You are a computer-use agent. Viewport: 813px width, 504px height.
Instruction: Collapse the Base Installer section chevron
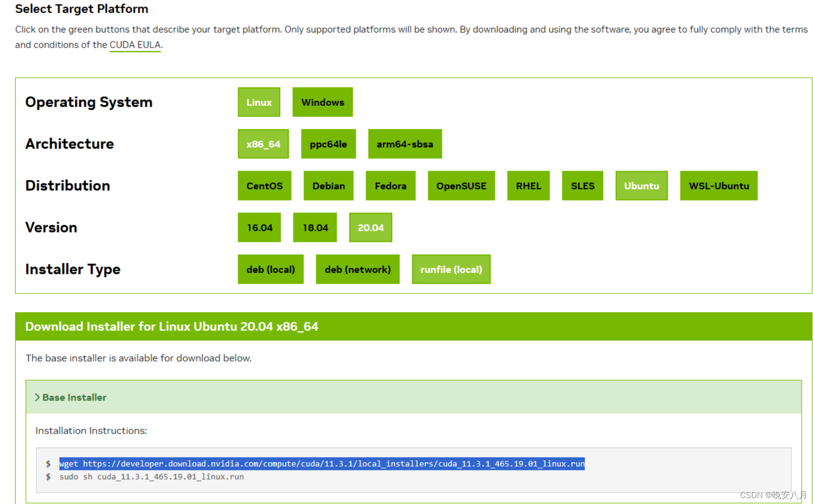point(37,397)
